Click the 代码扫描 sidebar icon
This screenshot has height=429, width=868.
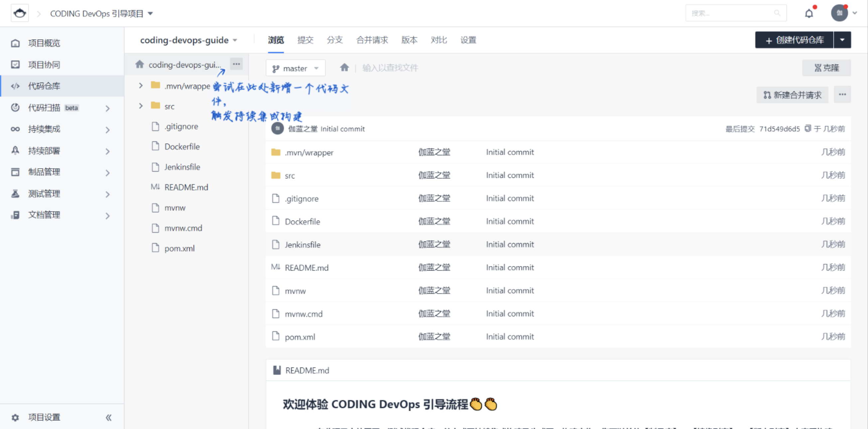coord(15,107)
